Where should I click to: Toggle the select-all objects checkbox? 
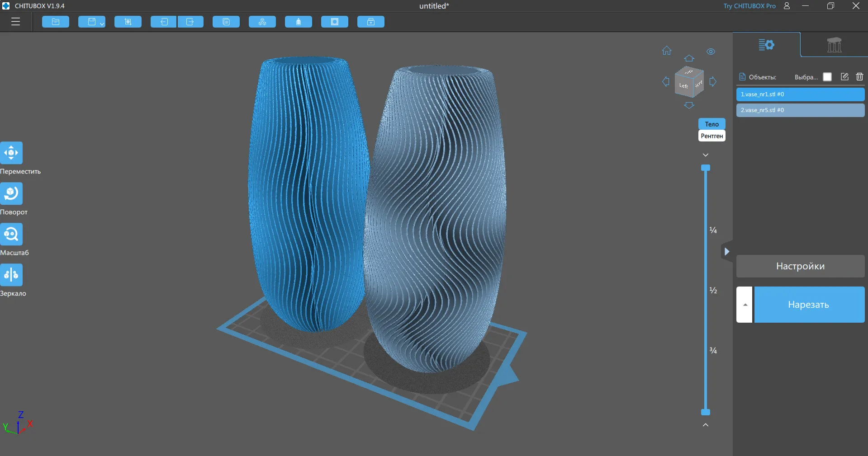[x=827, y=77]
